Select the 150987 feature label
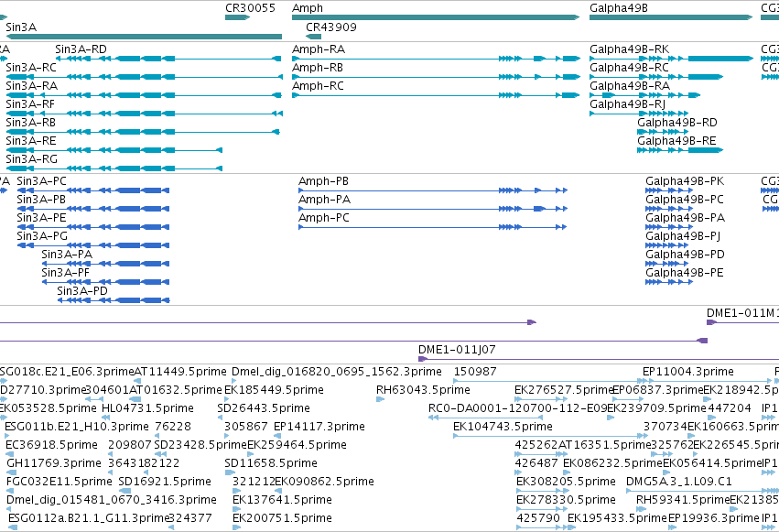The image size is (779, 532). coord(475,372)
